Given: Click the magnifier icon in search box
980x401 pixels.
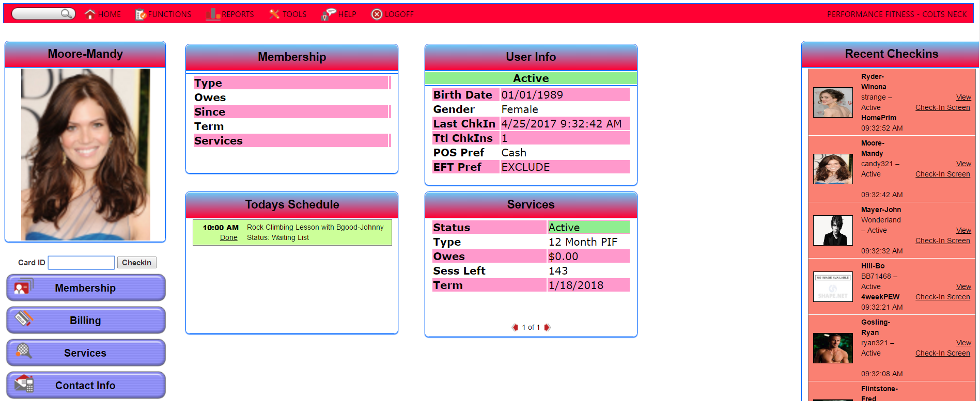Looking at the screenshot, I should click(x=66, y=14).
